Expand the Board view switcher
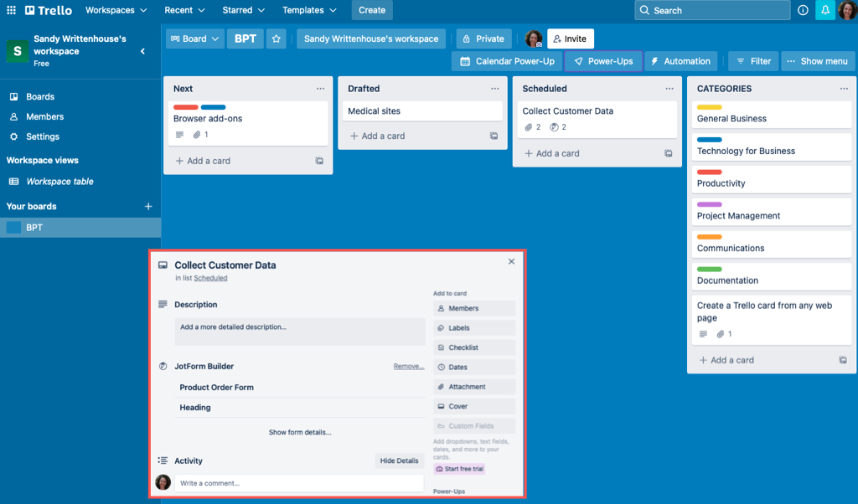The width and height of the screenshot is (858, 504). click(x=194, y=39)
